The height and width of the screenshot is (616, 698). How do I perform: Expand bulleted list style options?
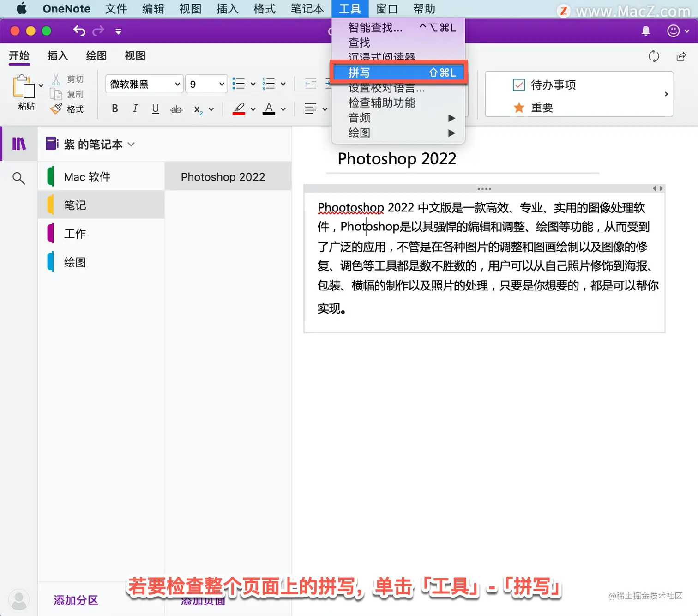pos(253,84)
